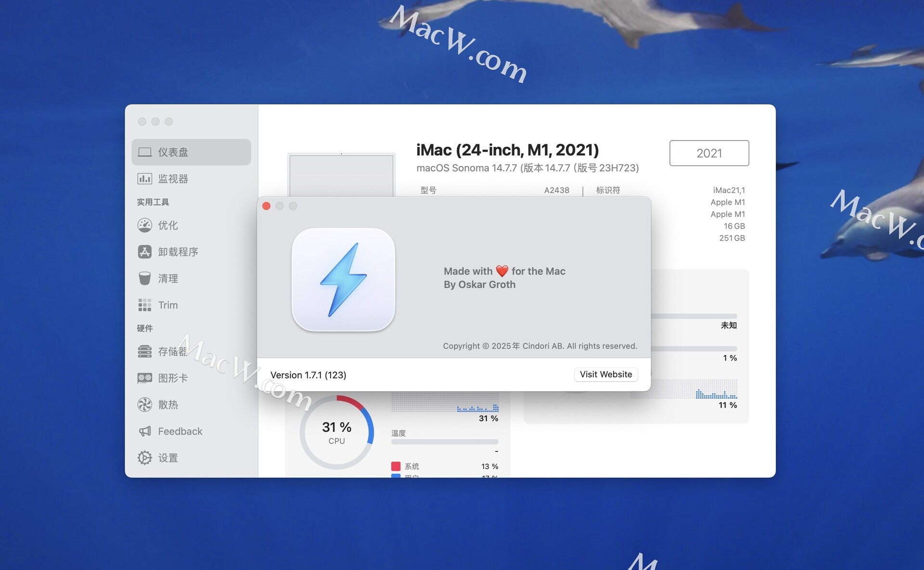Click By Oskar Groth text
924x570 pixels.
coord(479,285)
